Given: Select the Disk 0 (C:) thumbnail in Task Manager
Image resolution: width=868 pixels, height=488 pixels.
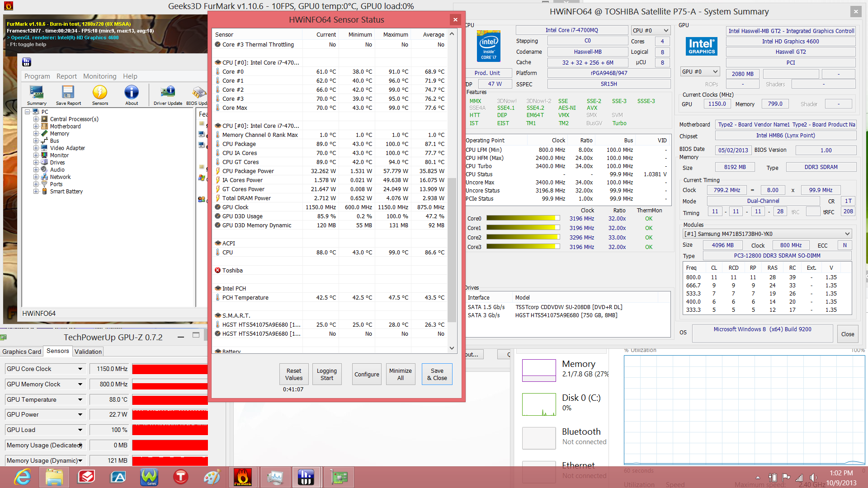Looking at the screenshot, I should [539, 404].
